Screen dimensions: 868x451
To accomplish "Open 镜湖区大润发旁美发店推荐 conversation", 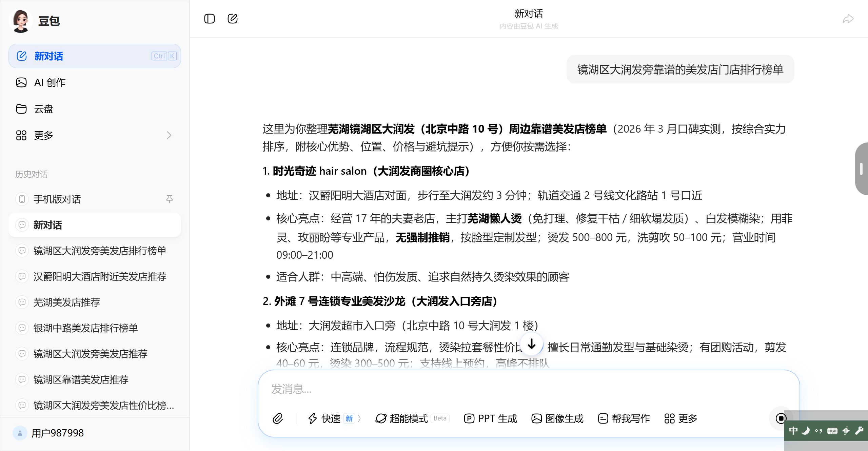I will tap(95, 354).
